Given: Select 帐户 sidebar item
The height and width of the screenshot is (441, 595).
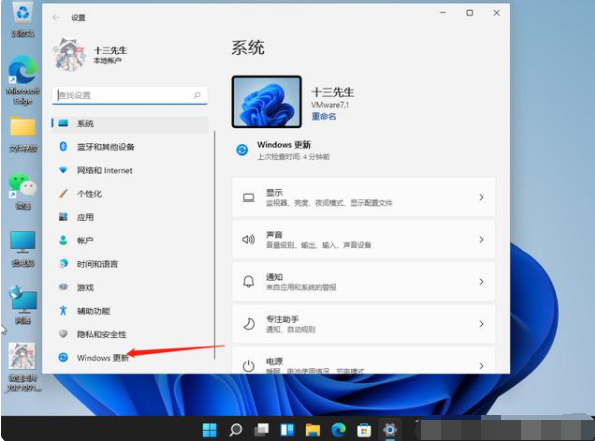Looking at the screenshot, I should [x=130, y=240].
